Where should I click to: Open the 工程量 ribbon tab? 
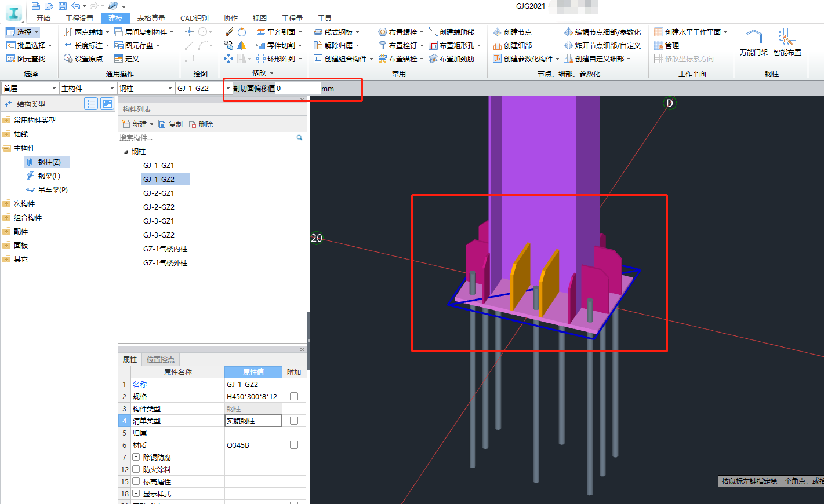tap(292, 18)
